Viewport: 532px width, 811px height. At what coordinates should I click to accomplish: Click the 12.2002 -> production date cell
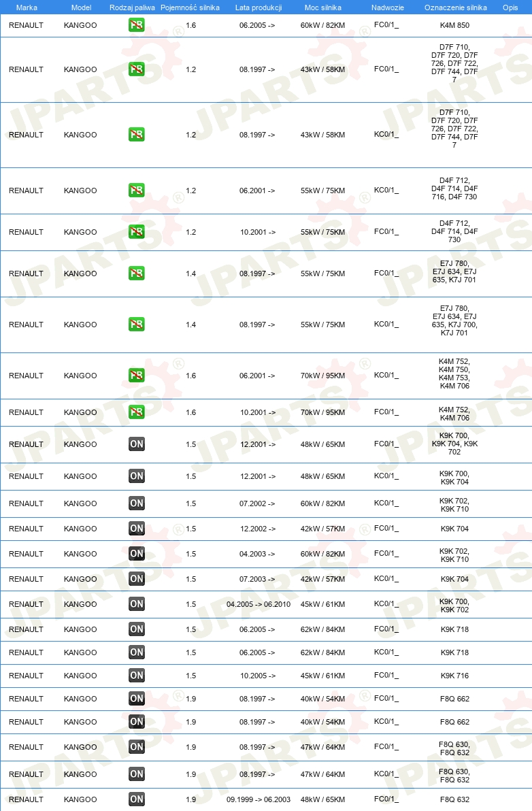click(x=258, y=529)
